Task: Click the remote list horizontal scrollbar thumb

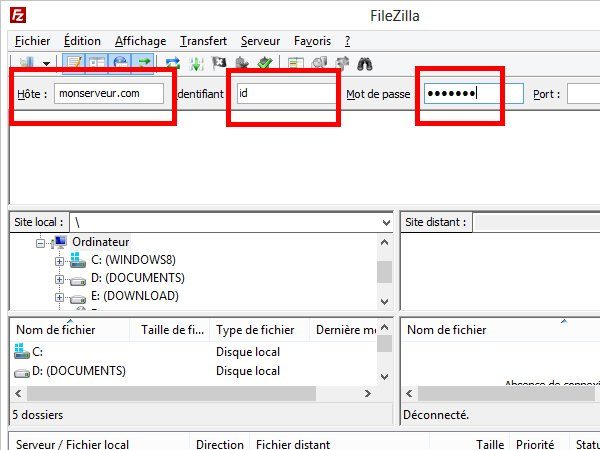Action: point(506,393)
